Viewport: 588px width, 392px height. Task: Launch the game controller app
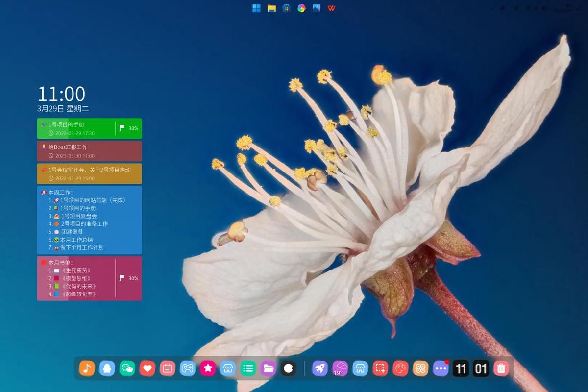pyautogui.click(x=188, y=368)
